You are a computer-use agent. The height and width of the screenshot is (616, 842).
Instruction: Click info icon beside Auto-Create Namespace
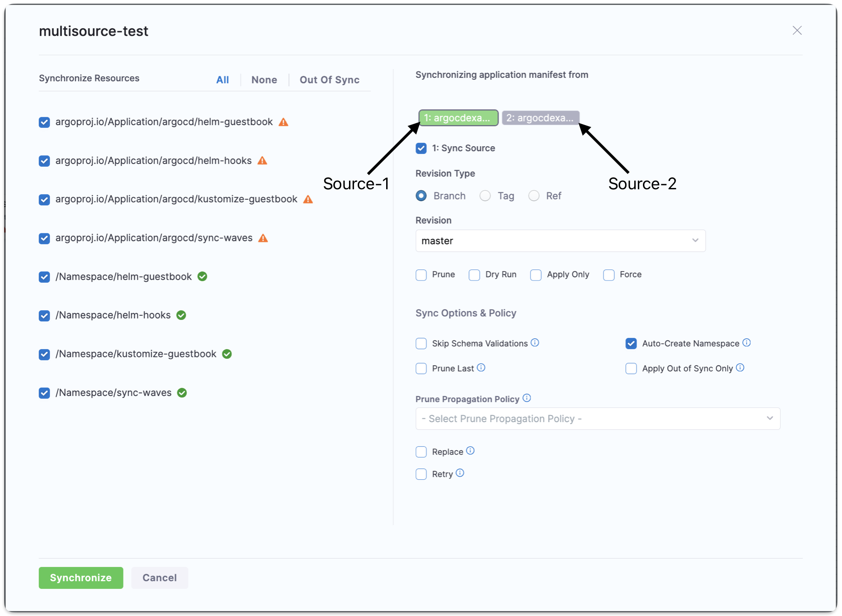747,343
